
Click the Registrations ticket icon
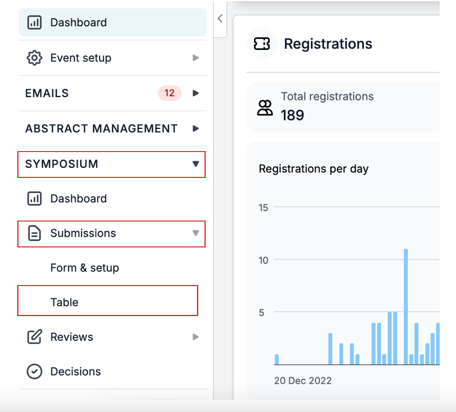(x=262, y=44)
